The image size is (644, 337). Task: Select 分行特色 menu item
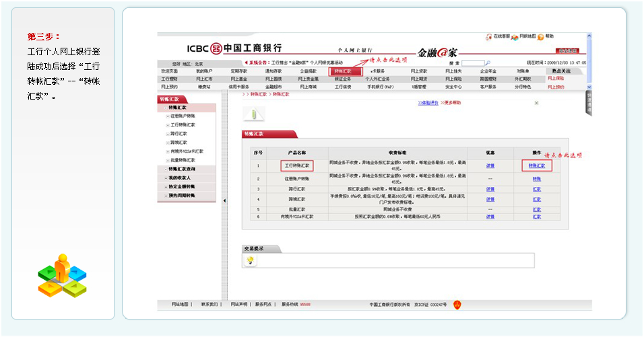(x=523, y=87)
